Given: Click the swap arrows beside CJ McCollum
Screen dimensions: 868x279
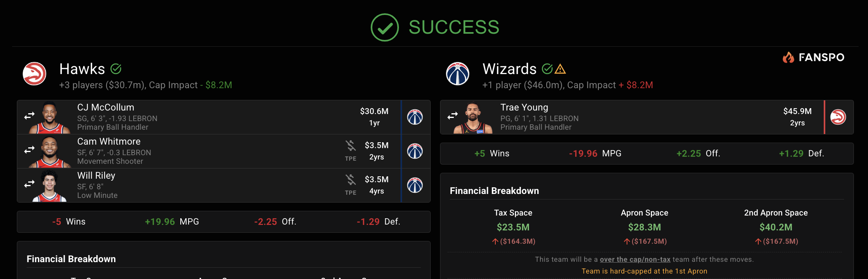Looking at the screenshot, I should [29, 116].
